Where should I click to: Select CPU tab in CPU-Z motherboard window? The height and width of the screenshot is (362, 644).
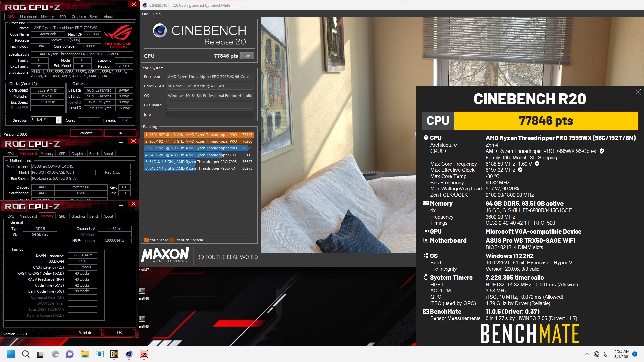(11, 154)
